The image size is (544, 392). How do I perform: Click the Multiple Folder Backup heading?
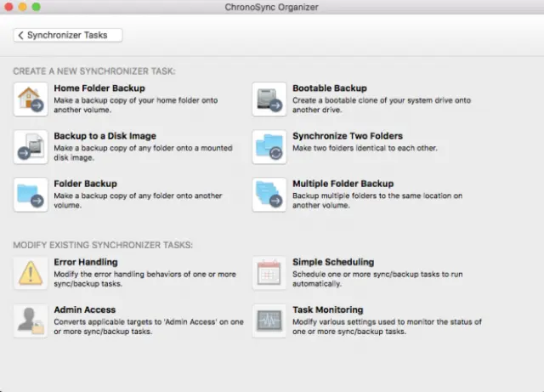tap(343, 184)
